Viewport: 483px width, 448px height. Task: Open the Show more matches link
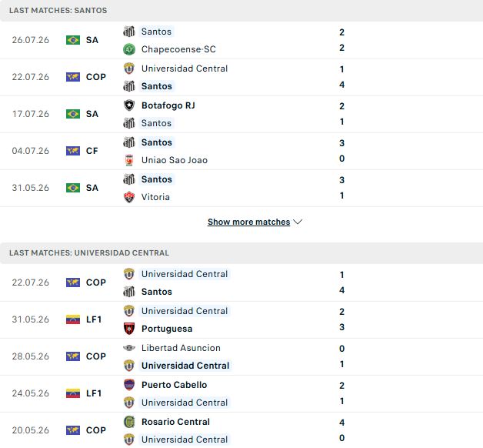pos(248,222)
